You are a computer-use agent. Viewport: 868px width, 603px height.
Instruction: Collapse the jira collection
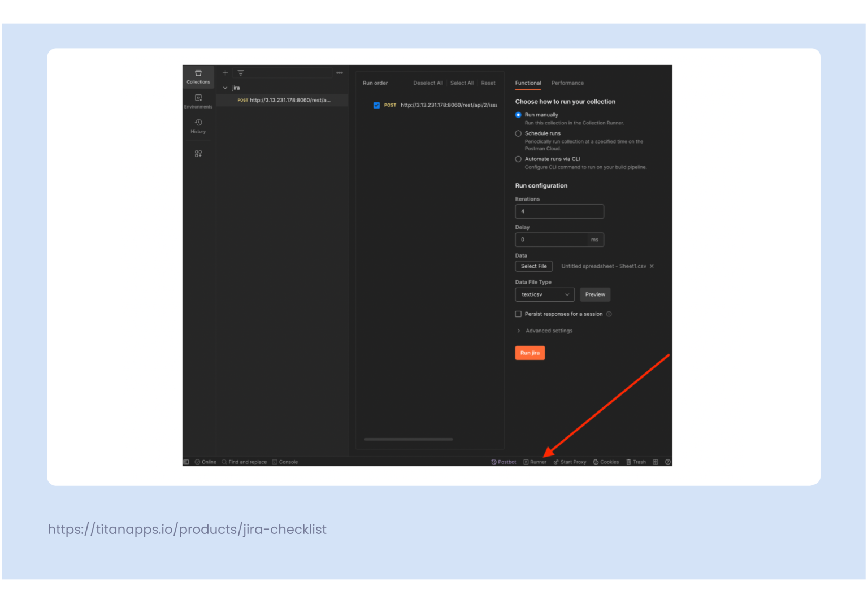click(x=226, y=88)
